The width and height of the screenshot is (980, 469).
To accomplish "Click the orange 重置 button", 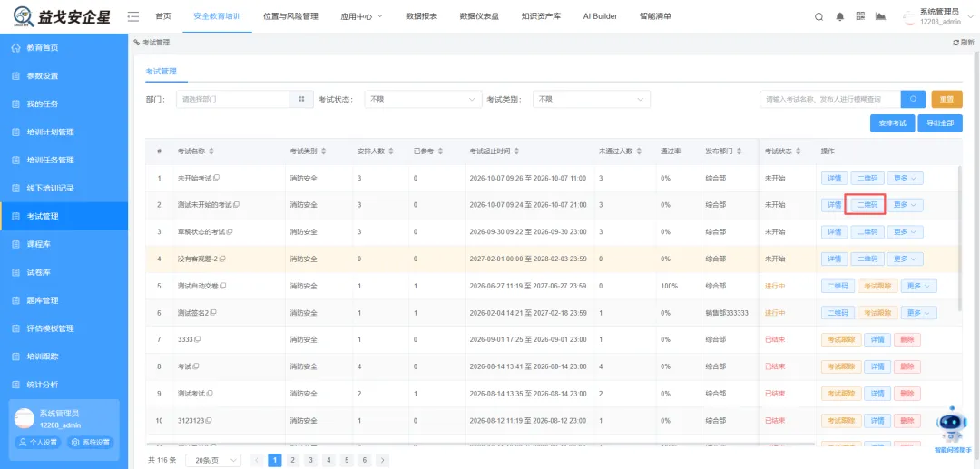I will point(946,99).
